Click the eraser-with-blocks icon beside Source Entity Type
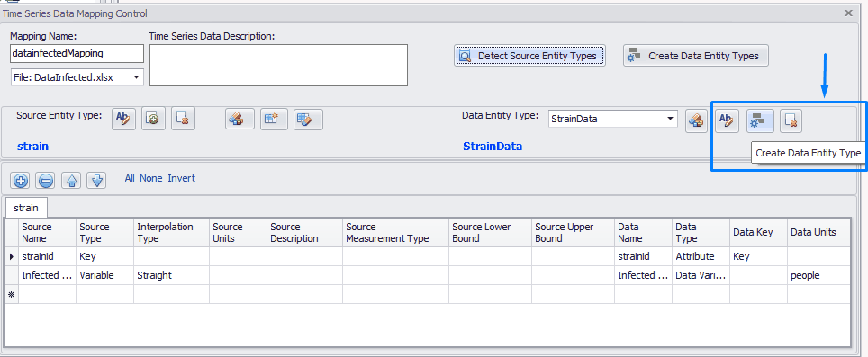The image size is (868, 357). pyautogui.click(x=240, y=119)
